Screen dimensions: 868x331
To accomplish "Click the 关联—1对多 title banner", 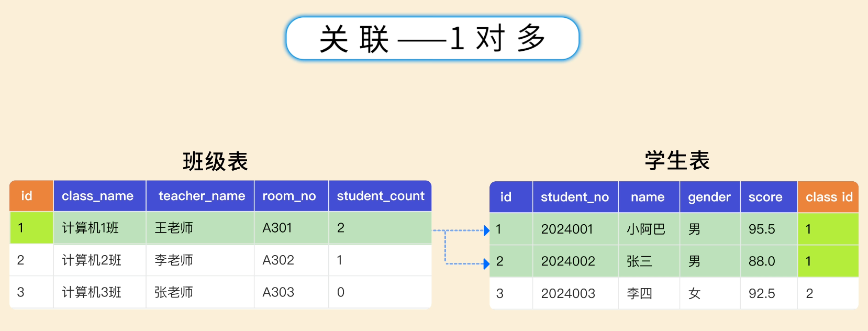I will pyautogui.click(x=432, y=39).
